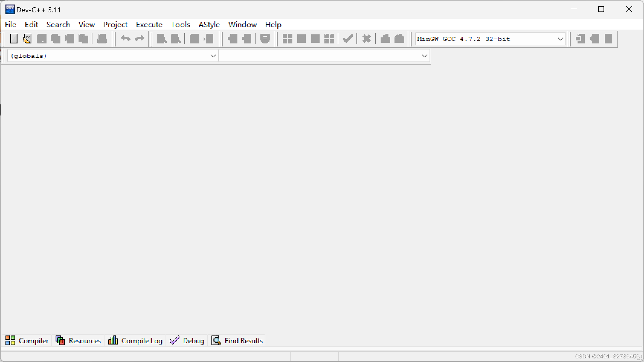
Task: Create a new source file from toolbar
Action: point(14,39)
